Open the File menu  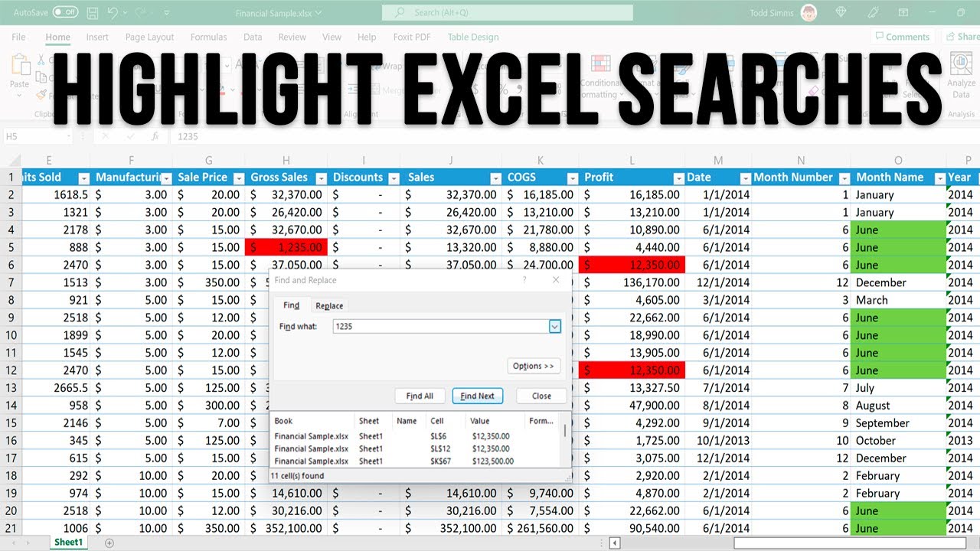pos(19,37)
